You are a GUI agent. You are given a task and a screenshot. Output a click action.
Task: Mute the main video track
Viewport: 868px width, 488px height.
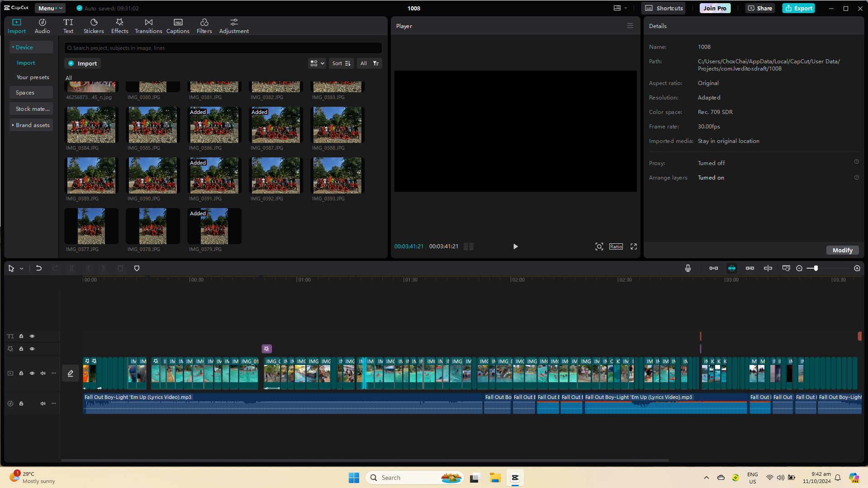pos(43,373)
